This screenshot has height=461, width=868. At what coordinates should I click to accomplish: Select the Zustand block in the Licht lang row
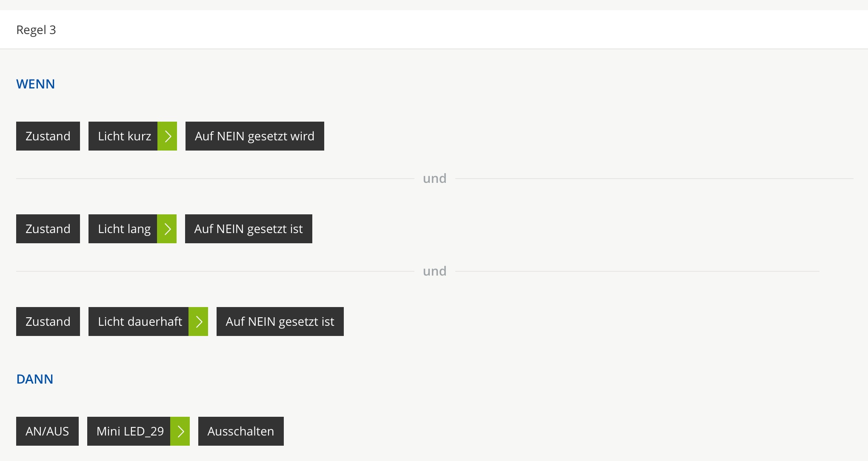pyautogui.click(x=48, y=229)
